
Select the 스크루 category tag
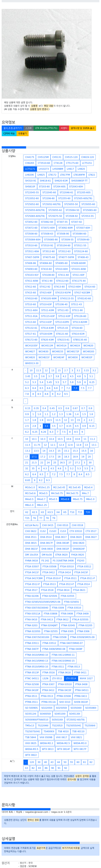[x=29, y=128]
